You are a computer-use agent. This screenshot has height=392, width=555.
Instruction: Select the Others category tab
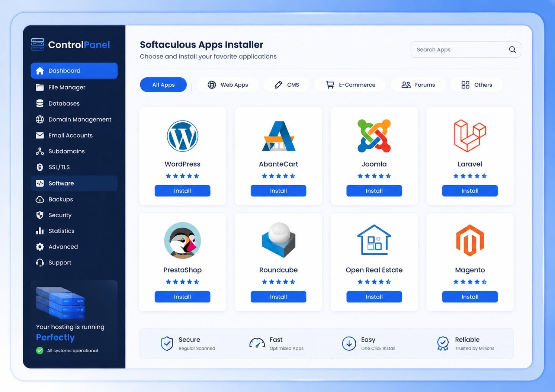pos(477,85)
